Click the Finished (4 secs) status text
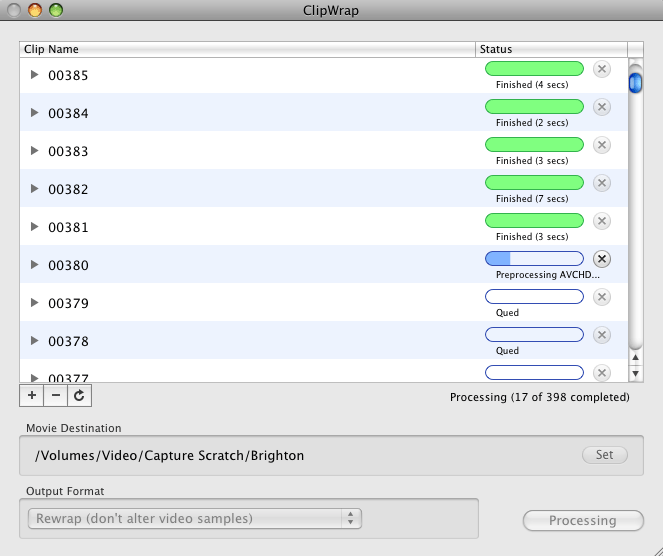Screen dimensions: 663x556 (532, 85)
